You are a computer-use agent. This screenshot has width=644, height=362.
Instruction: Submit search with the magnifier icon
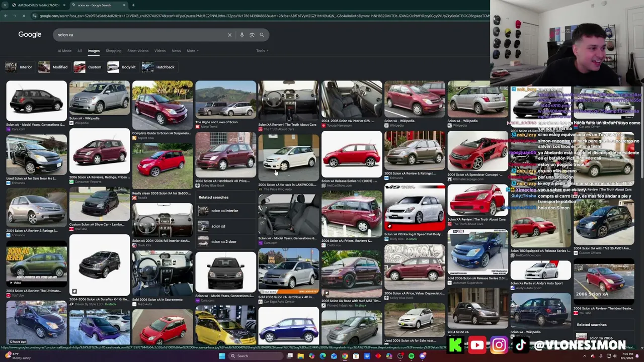(262, 35)
